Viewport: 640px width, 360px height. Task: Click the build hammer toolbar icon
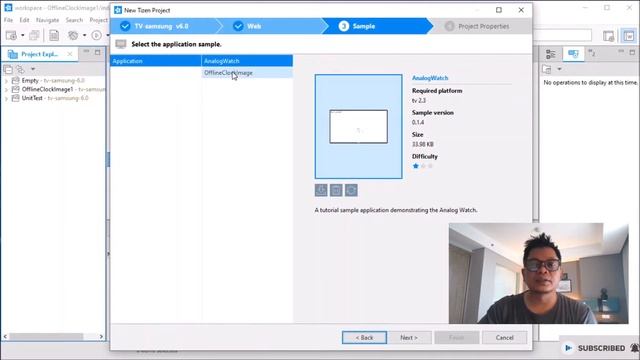click(73, 36)
